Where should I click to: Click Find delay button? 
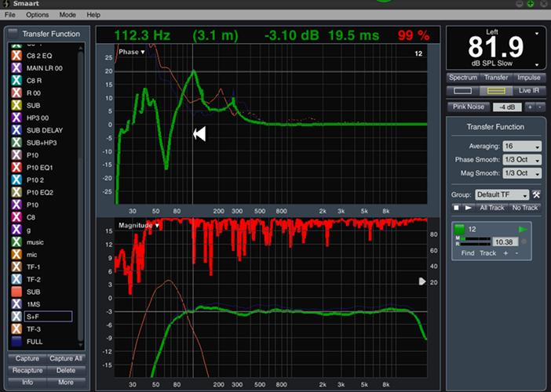468,253
